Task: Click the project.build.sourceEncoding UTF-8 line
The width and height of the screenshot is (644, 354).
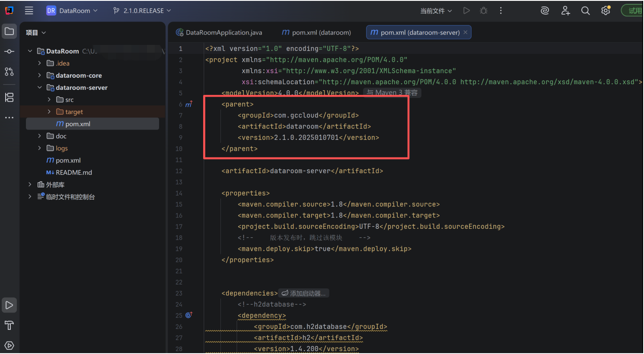Action: pos(371,227)
